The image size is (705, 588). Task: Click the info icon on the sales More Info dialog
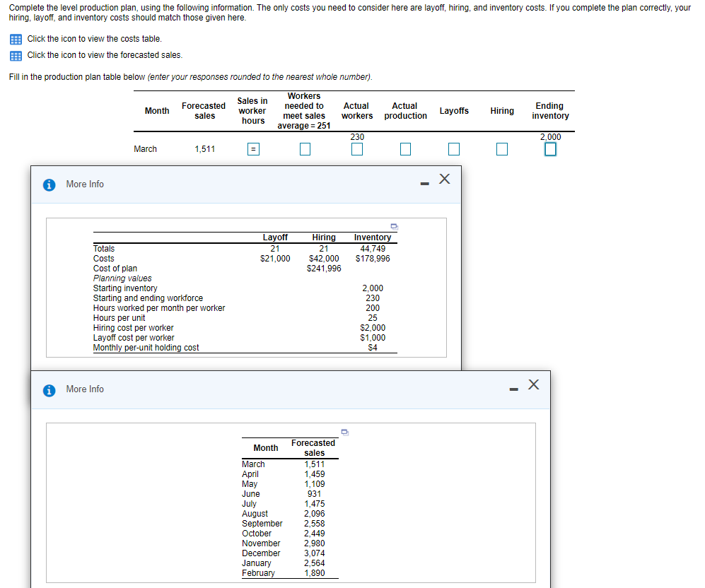point(48,389)
